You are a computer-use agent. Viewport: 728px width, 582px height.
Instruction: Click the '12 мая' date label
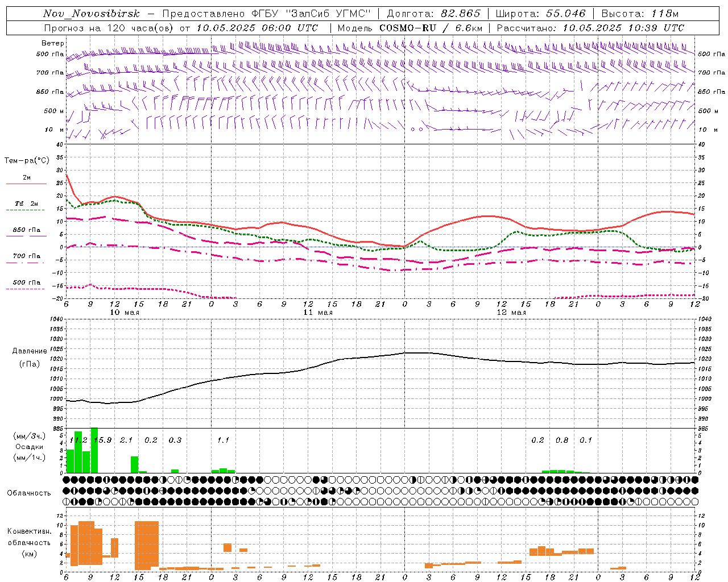tap(511, 313)
